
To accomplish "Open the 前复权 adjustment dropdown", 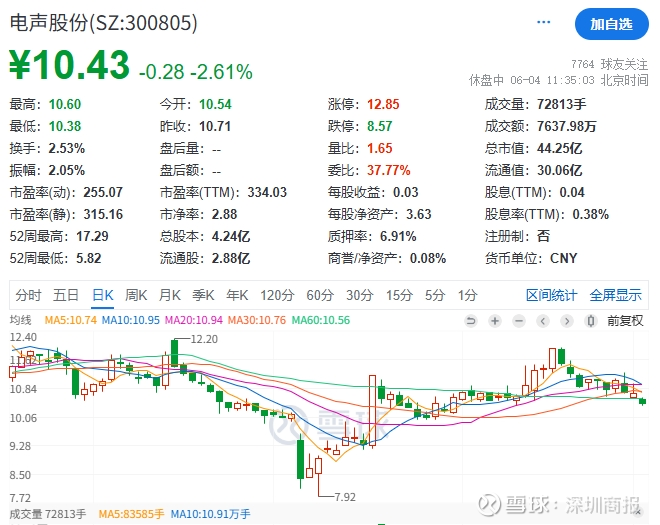I will (625, 321).
